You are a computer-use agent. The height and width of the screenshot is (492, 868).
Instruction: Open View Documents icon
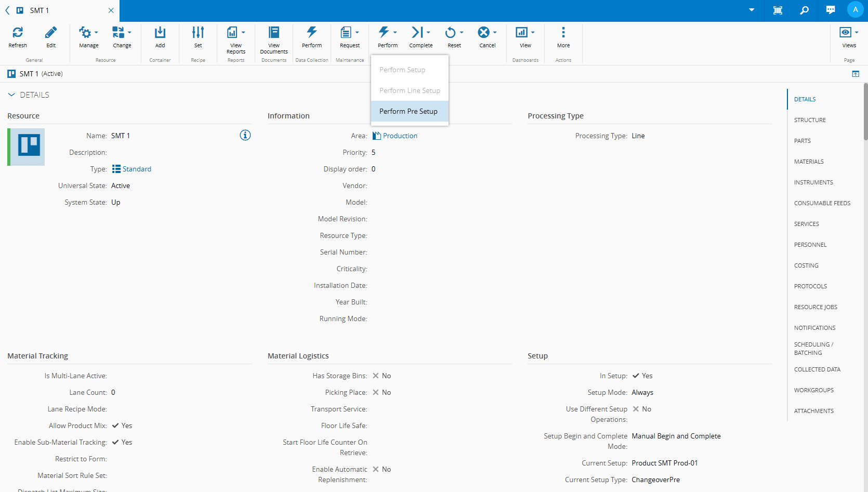pyautogui.click(x=274, y=33)
